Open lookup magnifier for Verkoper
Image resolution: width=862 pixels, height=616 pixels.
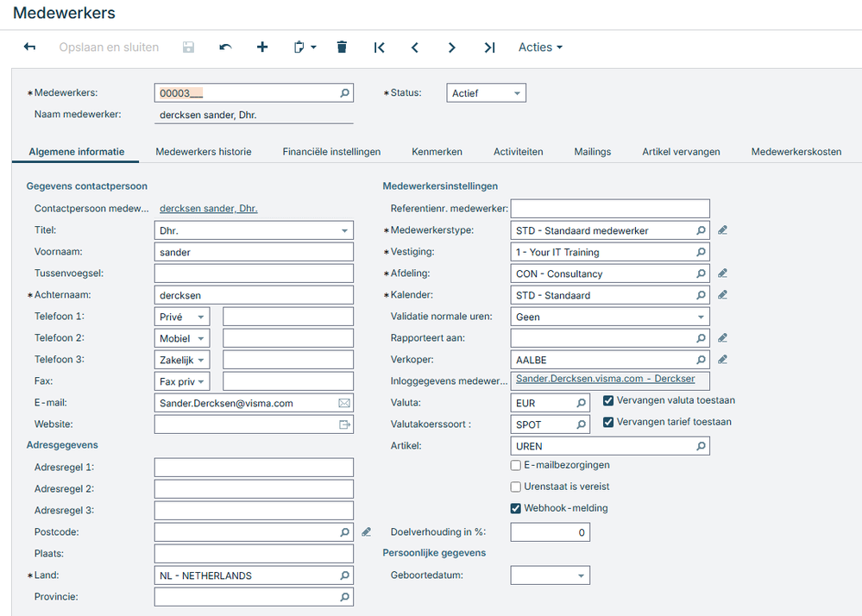pos(701,360)
